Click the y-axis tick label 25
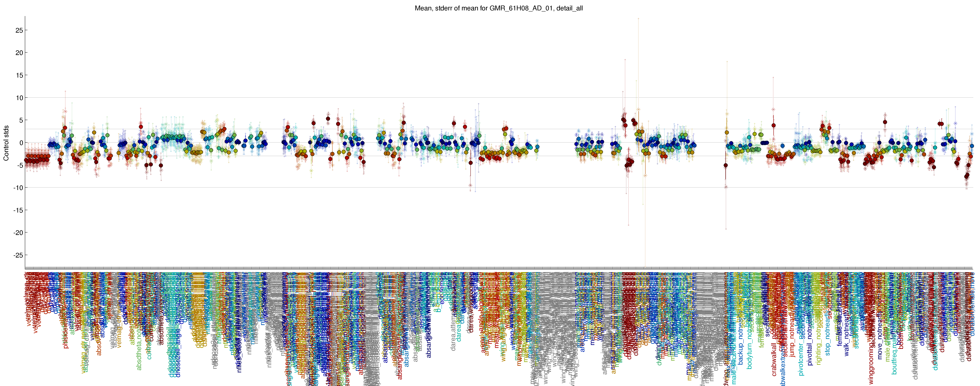This screenshot has width=980, height=386. click(19, 30)
